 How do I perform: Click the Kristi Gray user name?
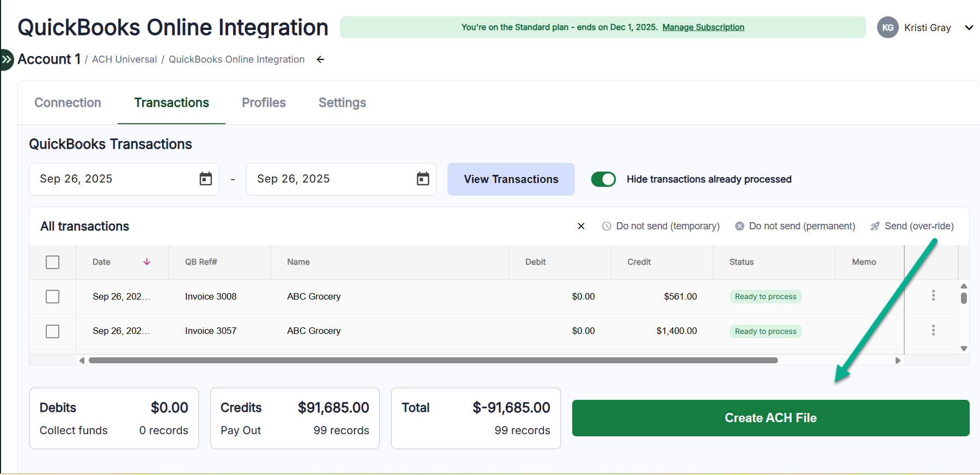tap(928, 28)
